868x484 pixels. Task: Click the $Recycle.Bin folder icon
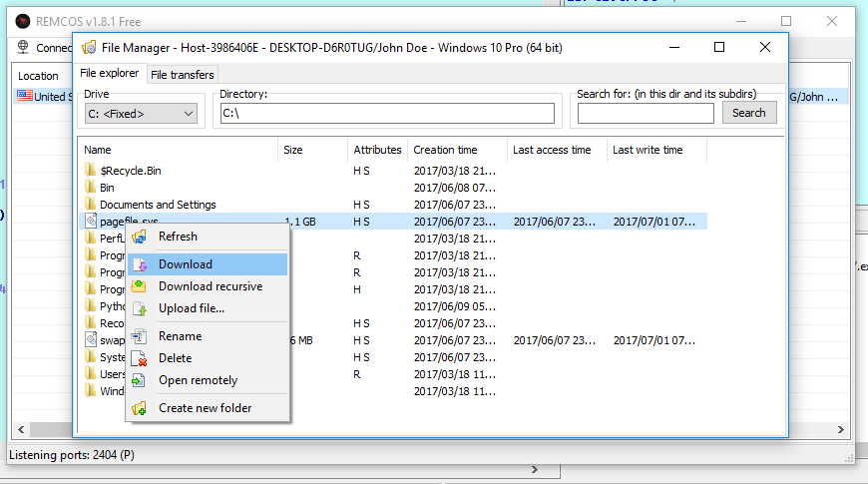(x=90, y=170)
